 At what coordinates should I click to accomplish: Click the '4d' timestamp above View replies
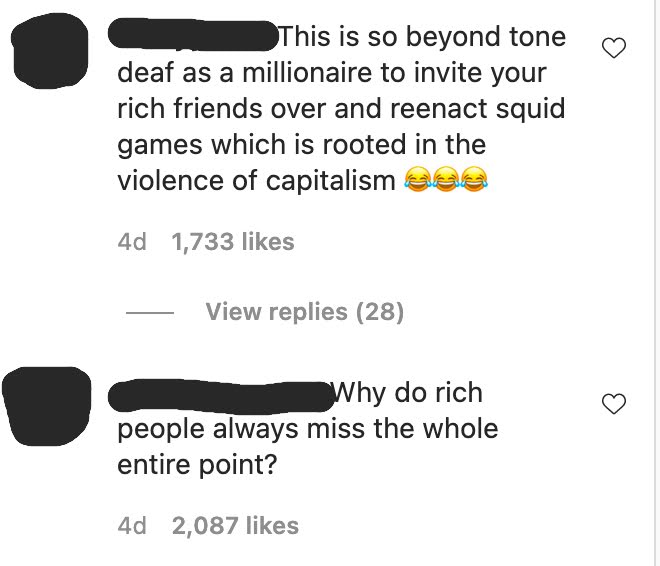coord(132,242)
